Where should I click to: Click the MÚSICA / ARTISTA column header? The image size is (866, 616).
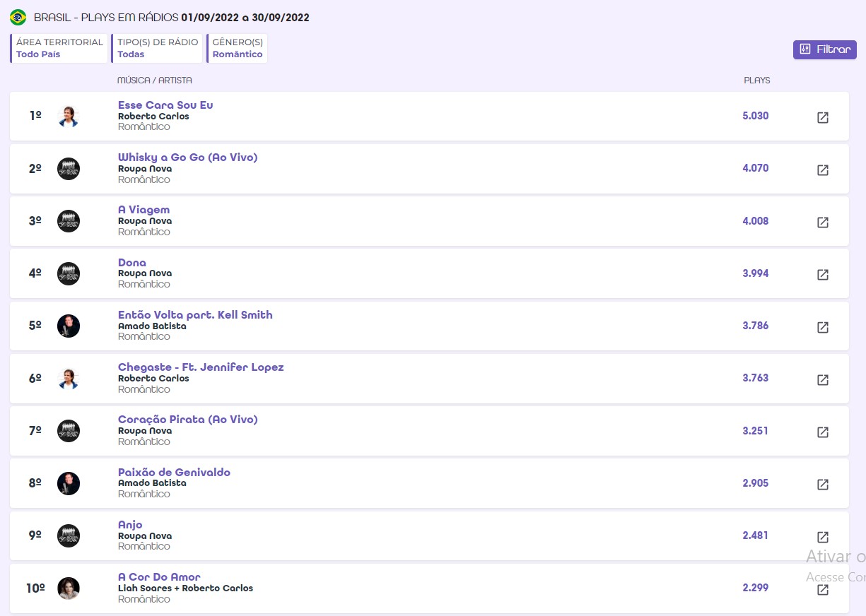coord(155,81)
